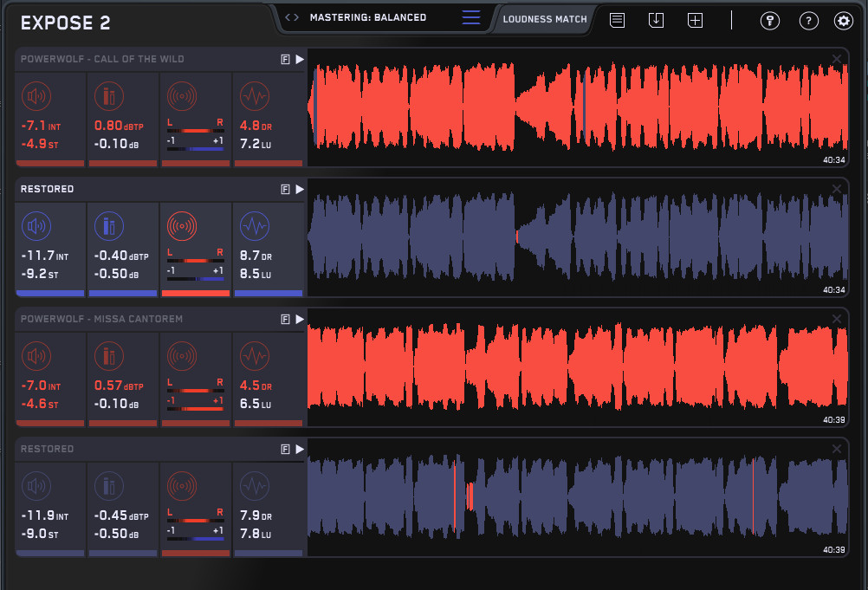The height and width of the screenshot is (590, 868).
Task: Click the -7.1 INT loudness value
Action: point(41,126)
